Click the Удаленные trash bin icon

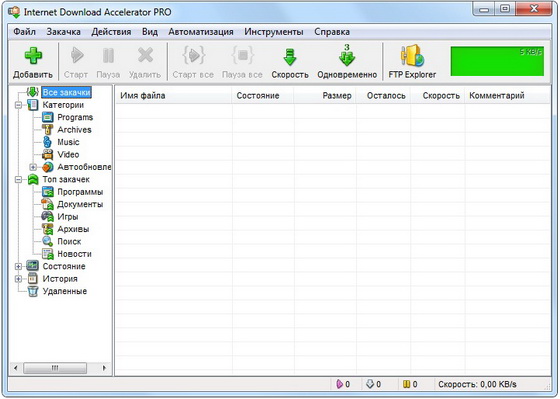[33, 291]
